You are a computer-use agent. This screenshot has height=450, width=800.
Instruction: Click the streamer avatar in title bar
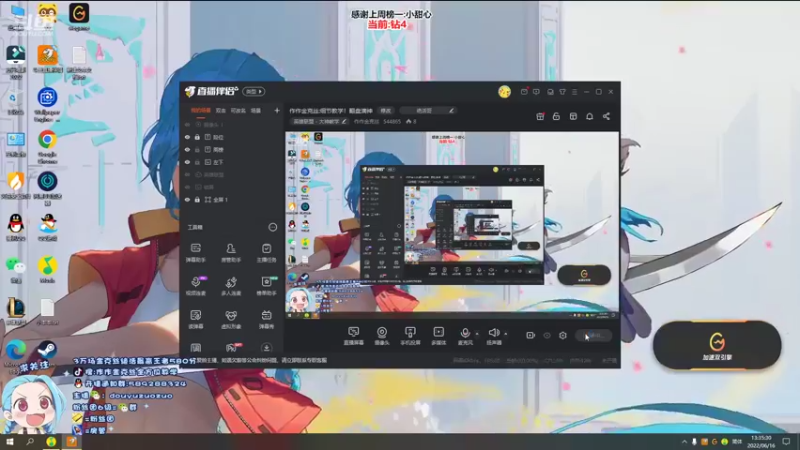click(x=505, y=92)
